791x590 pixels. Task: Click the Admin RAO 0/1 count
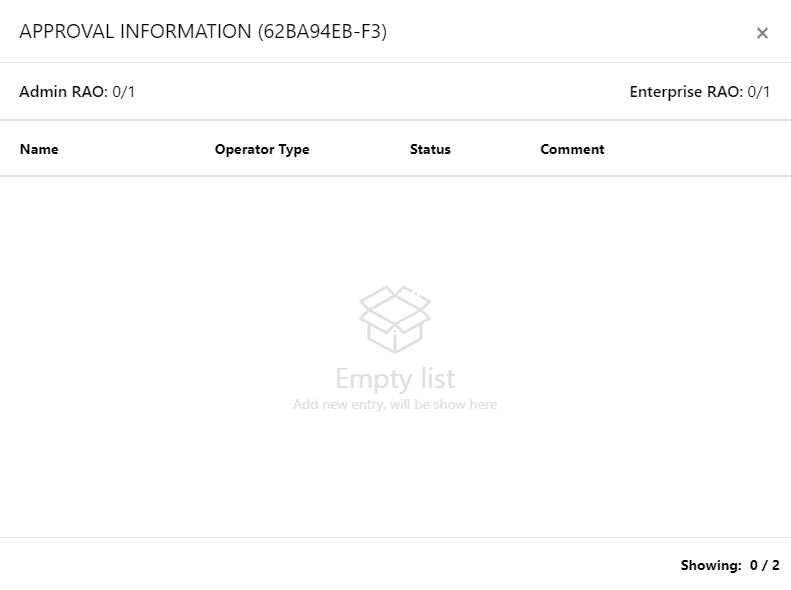click(x=124, y=92)
